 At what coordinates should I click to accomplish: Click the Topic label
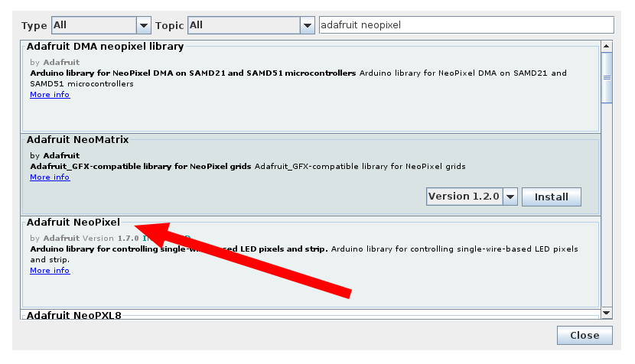[169, 26]
